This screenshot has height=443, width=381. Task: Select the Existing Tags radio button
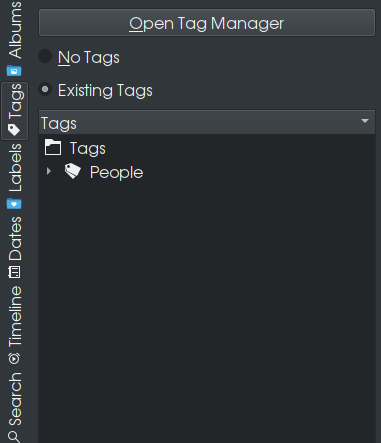coord(45,89)
